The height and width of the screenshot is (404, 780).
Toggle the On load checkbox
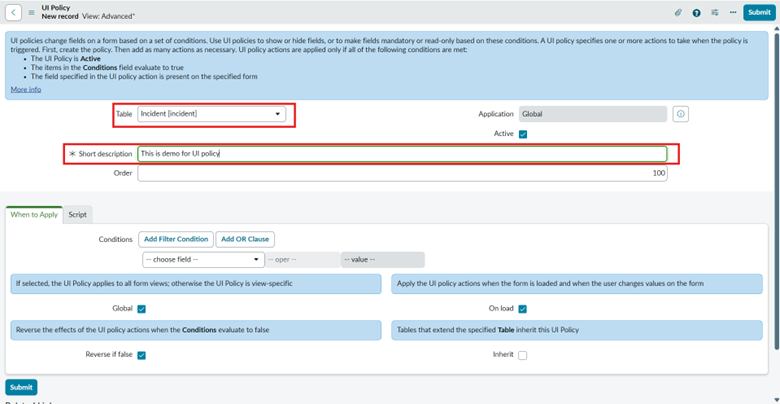pyautogui.click(x=522, y=309)
